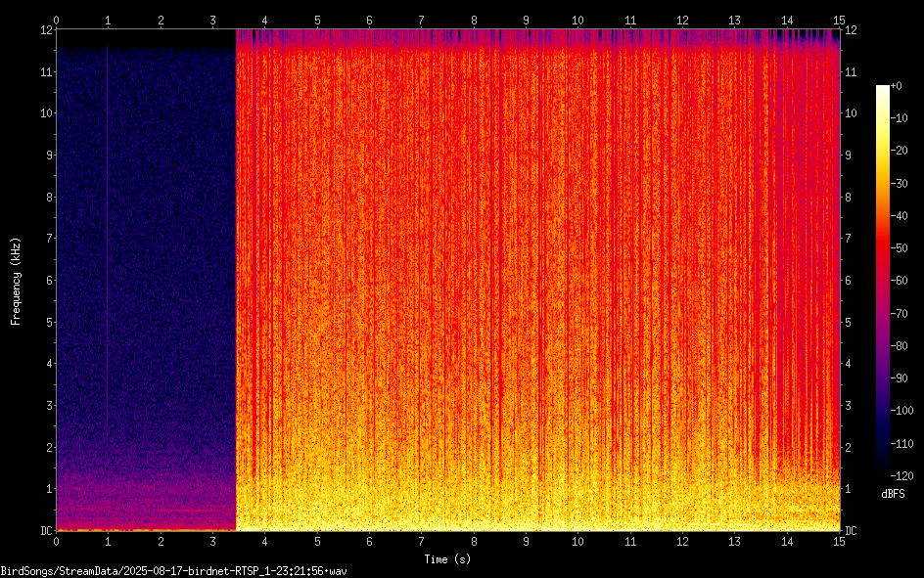Click the 'DC' label on the left frequency axis
Viewport: 924px width, 578px height.
pyautogui.click(x=46, y=531)
